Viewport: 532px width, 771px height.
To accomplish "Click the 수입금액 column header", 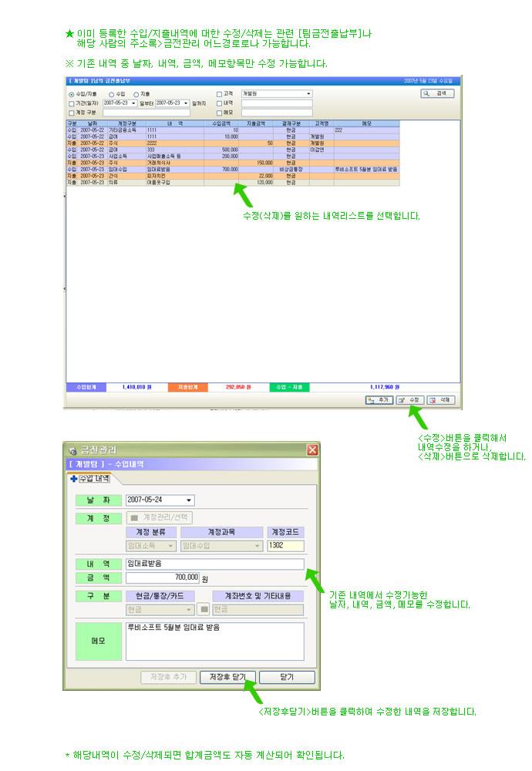I will [221, 123].
